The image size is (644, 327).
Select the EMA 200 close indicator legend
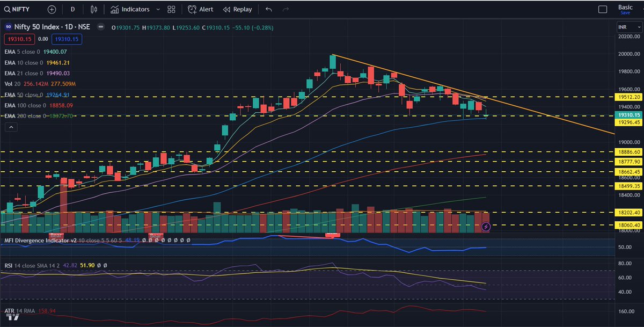tap(38, 116)
